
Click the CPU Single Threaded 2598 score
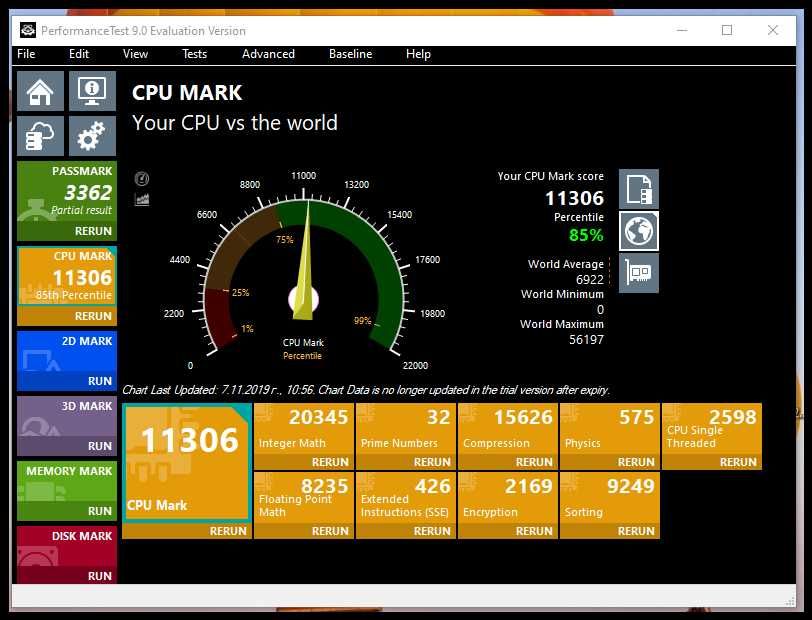(x=733, y=417)
